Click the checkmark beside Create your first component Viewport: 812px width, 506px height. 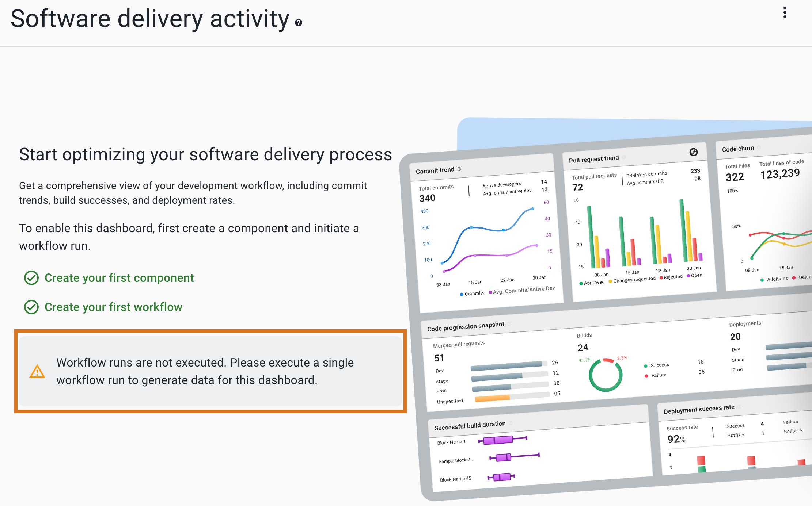[31, 278]
